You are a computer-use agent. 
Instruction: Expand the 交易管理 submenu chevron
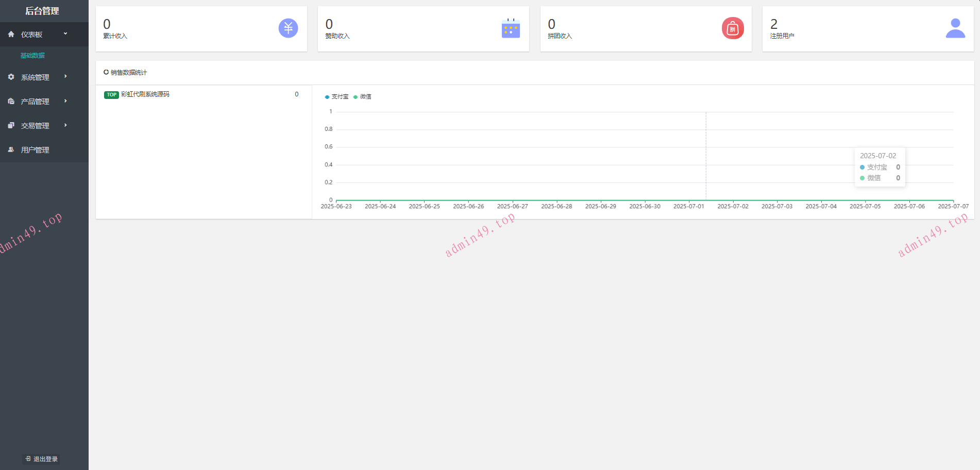coord(65,125)
